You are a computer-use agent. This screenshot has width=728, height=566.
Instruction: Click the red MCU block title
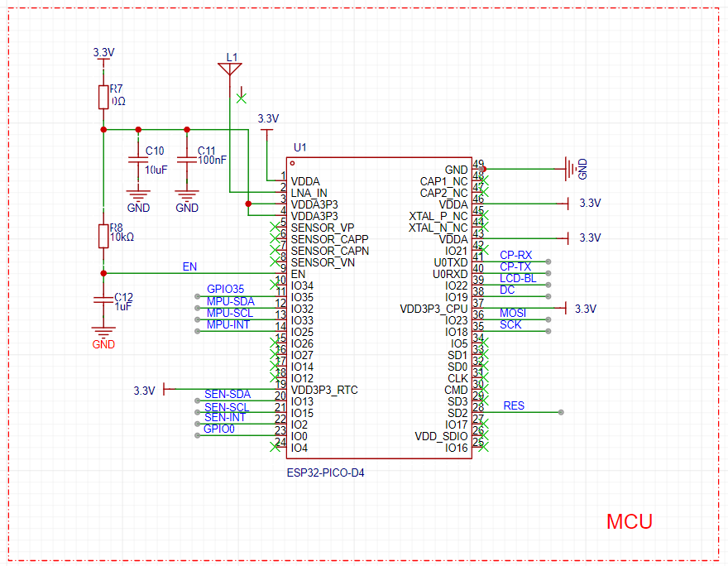[630, 521]
